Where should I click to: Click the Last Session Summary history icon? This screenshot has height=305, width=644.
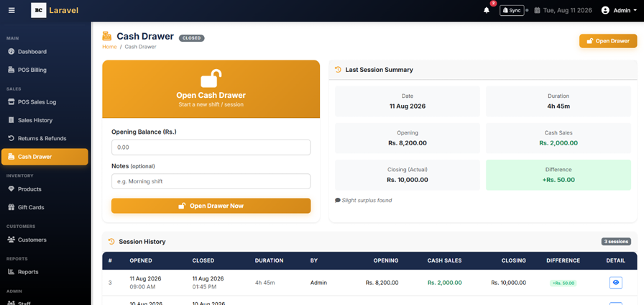pyautogui.click(x=338, y=70)
